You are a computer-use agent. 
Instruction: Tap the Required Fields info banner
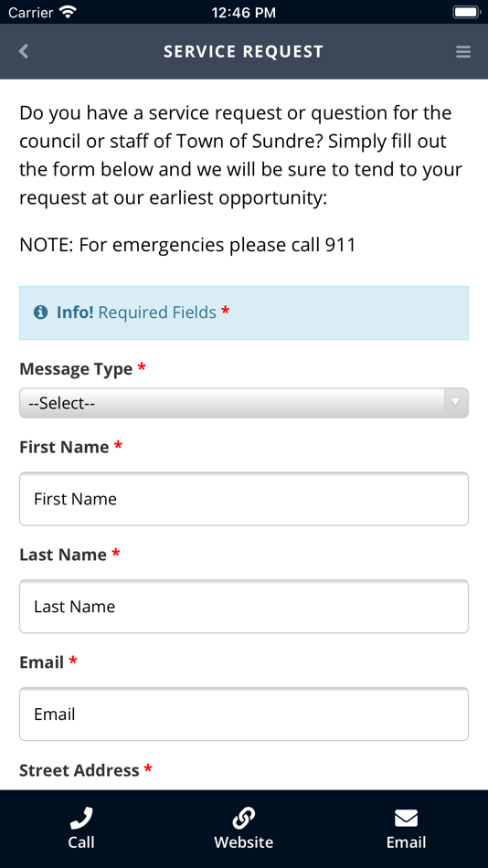[244, 312]
